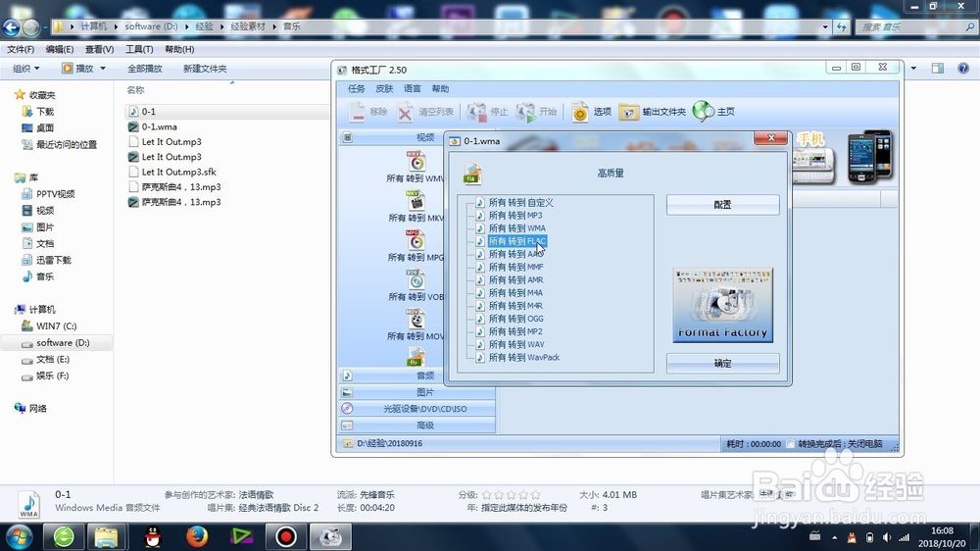Select All to WavPack preset

click(523, 358)
